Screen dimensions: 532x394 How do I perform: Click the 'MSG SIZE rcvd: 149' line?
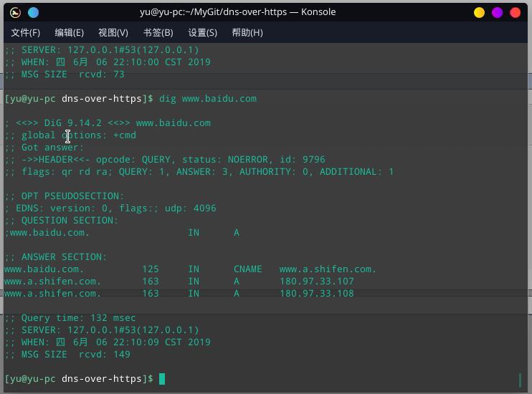67,355
